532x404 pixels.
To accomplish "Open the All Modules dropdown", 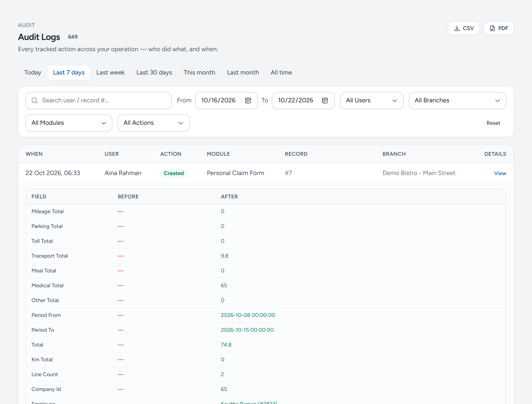I will (69, 123).
